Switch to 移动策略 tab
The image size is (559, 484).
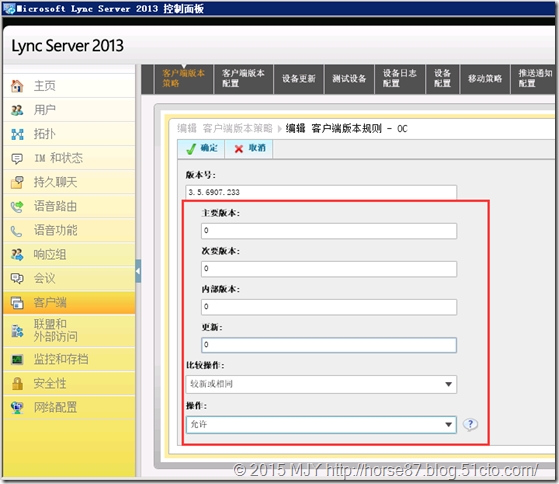point(485,78)
